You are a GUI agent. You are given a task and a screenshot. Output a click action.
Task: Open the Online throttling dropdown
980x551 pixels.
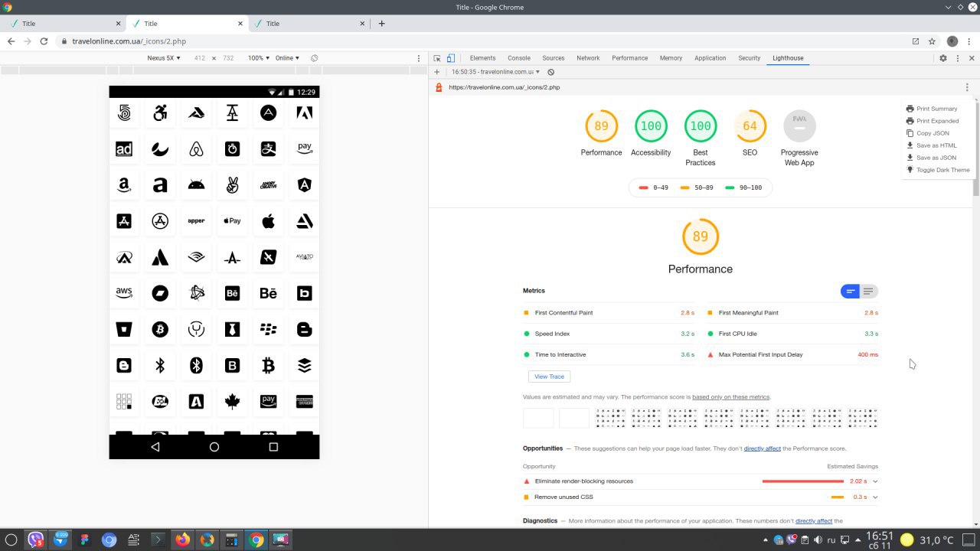(x=287, y=58)
